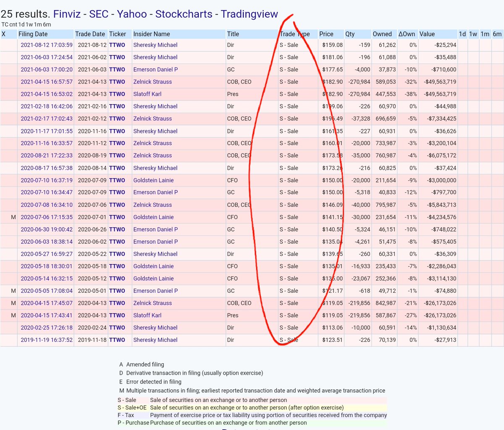The height and width of the screenshot is (430, 504).
Task: Sort by Owned column header
Action: tap(382, 34)
